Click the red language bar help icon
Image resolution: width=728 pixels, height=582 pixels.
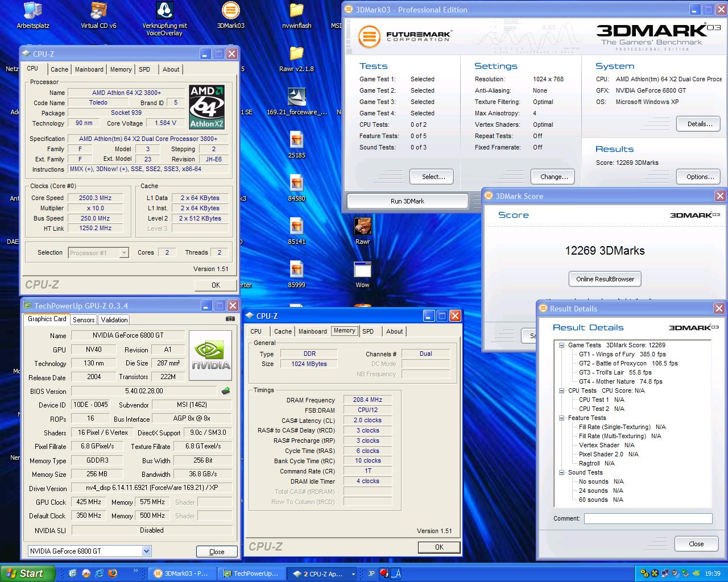click(x=384, y=573)
